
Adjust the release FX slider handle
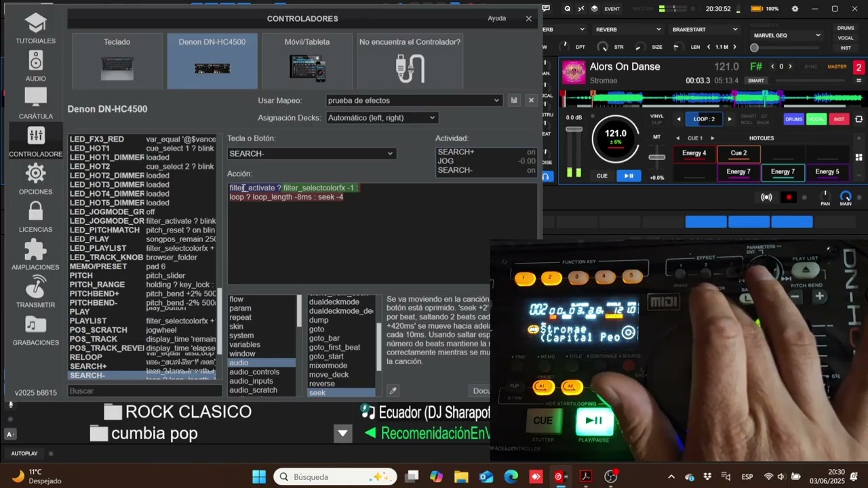click(x=754, y=47)
